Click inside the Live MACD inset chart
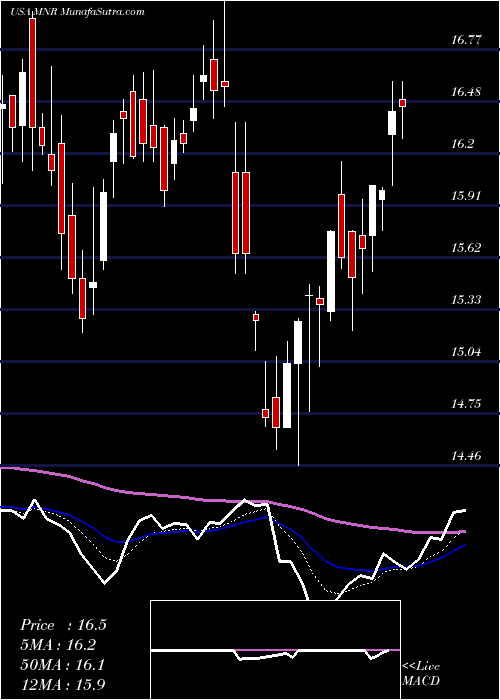Screen dimensions: 500x700 (x=275, y=650)
